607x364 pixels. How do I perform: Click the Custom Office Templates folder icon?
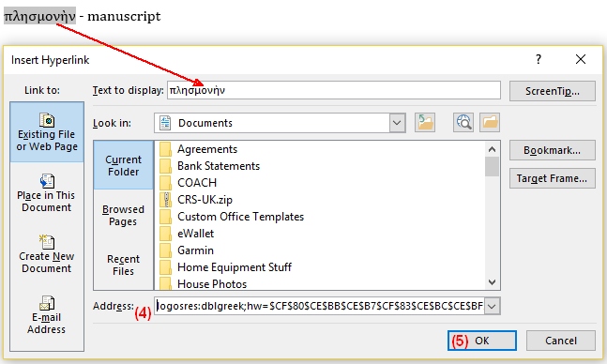click(x=166, y=217)
